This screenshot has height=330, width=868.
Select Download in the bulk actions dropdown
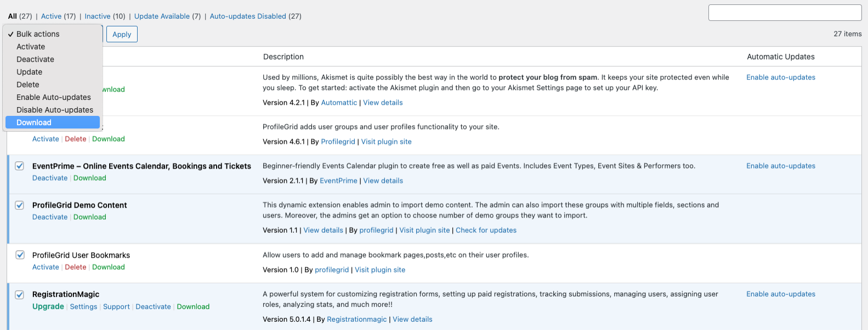click(34, 122)
